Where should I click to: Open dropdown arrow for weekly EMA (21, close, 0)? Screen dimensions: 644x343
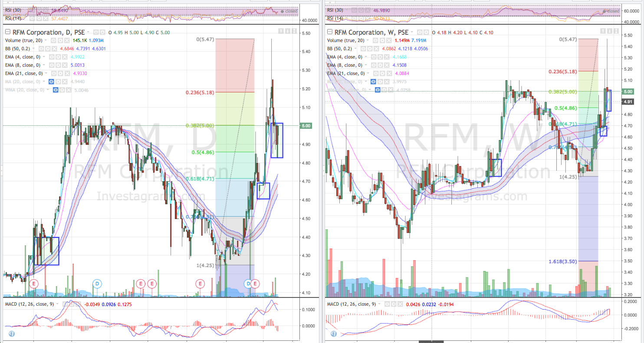[368, 73]
